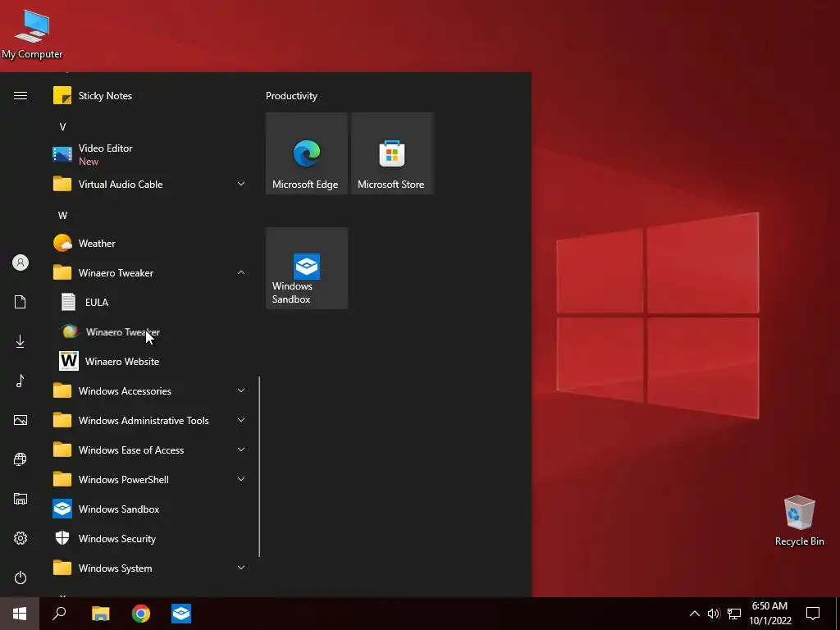Open the network icon in system tray
The image size is (840, 630).
(x=734, y=614)
